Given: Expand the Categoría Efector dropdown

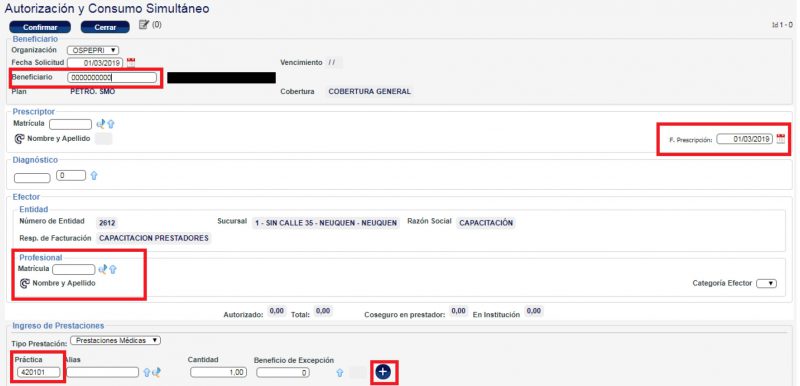Looking at the screenshot, I should (766, 283).
